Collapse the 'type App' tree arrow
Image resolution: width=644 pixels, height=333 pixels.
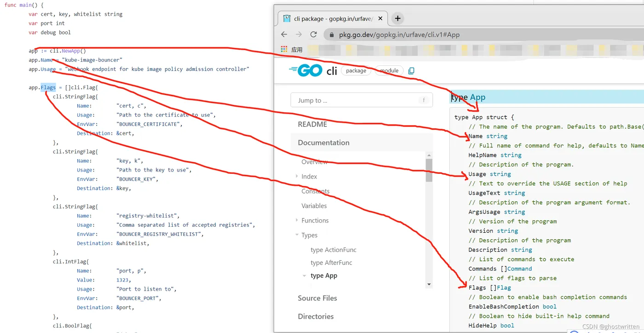tap(304, 276)
